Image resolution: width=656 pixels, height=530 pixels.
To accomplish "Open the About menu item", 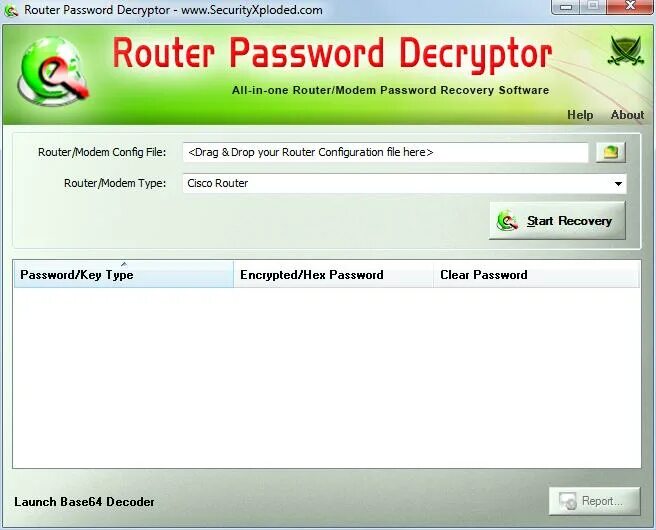I will (x=627, y=115).
